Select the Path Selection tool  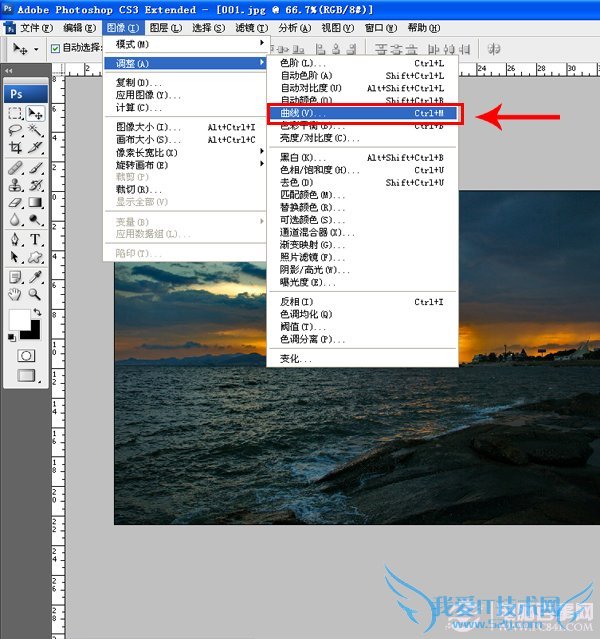15,257
